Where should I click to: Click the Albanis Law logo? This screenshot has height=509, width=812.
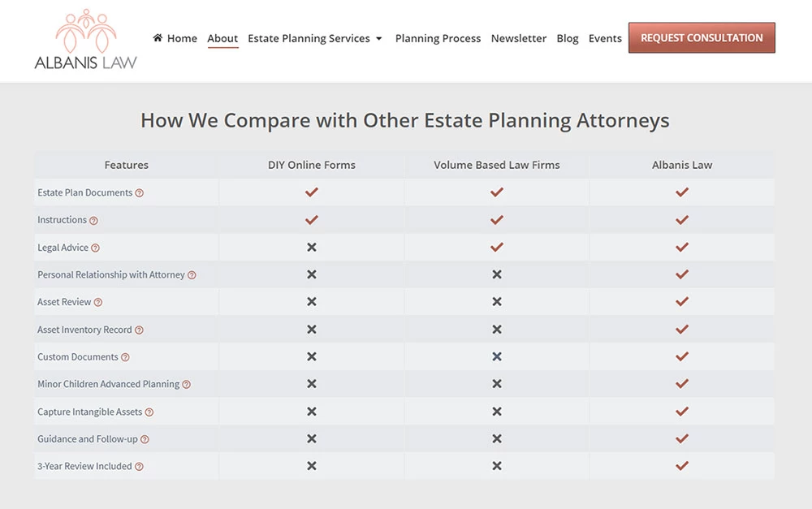pyautogui.click(x=87, y=39)
